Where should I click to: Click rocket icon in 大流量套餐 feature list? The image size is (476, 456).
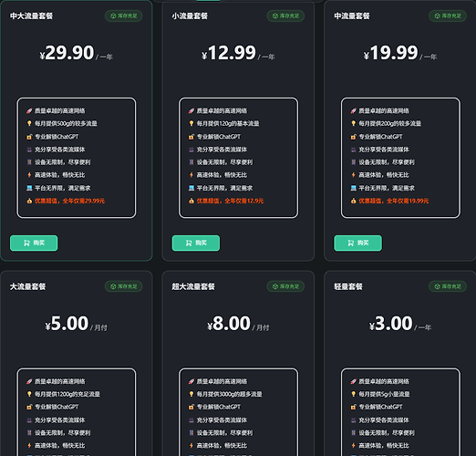(29, 381)
